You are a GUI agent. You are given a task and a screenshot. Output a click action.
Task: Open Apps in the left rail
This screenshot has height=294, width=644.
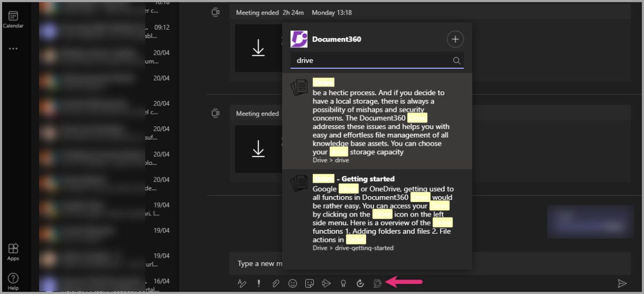pos(13,252)
